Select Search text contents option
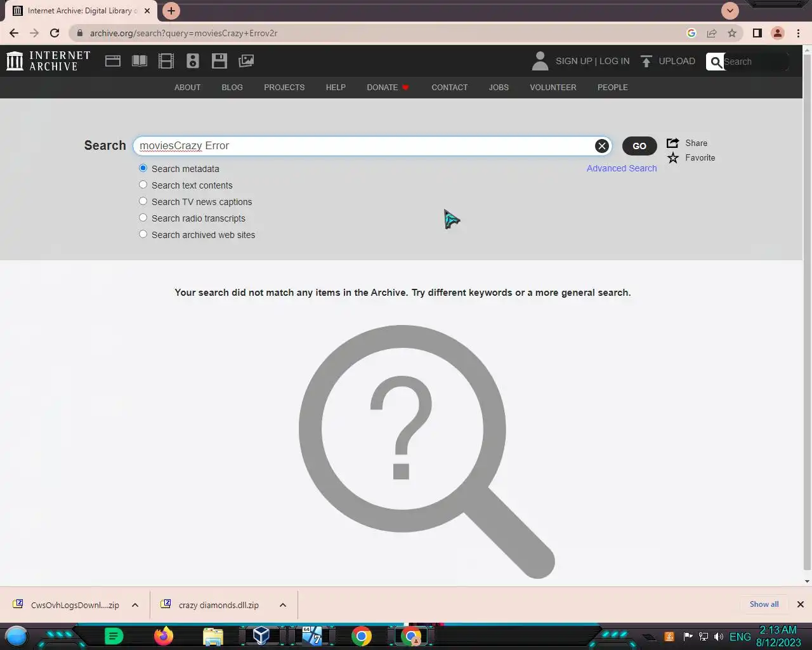This screenshot has height=650, width=812. point(143,185)
